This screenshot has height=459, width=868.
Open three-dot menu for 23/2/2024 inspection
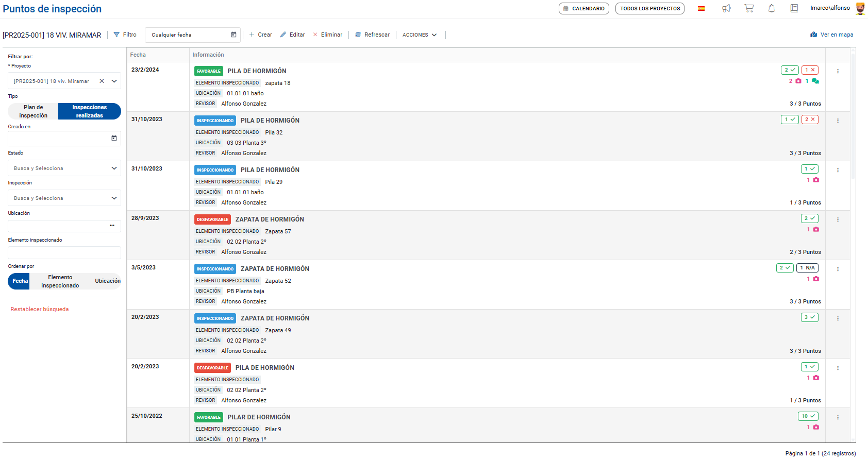(x=838, y=71)
